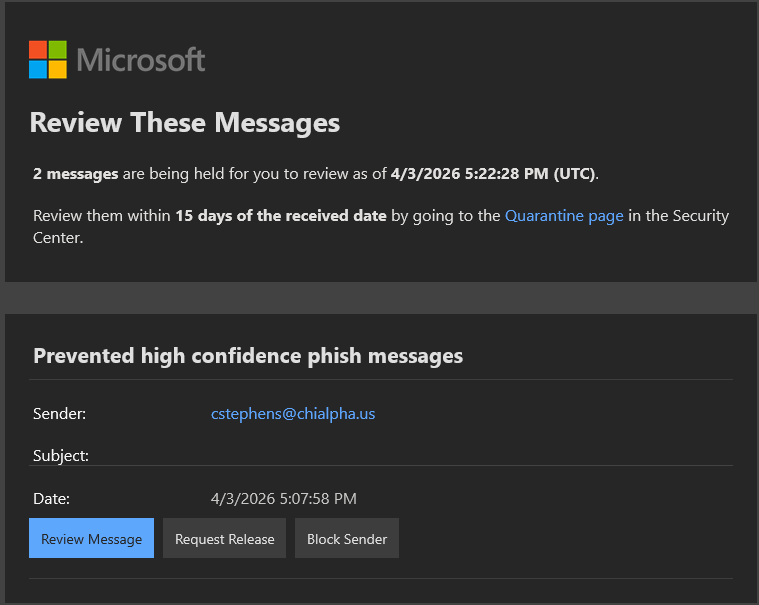Image resolution: width=759 pixels, height=605 pixels.
Task: Select the date value 4/3/2026 5:07:58 PM
Action: [x=284, y=499]
